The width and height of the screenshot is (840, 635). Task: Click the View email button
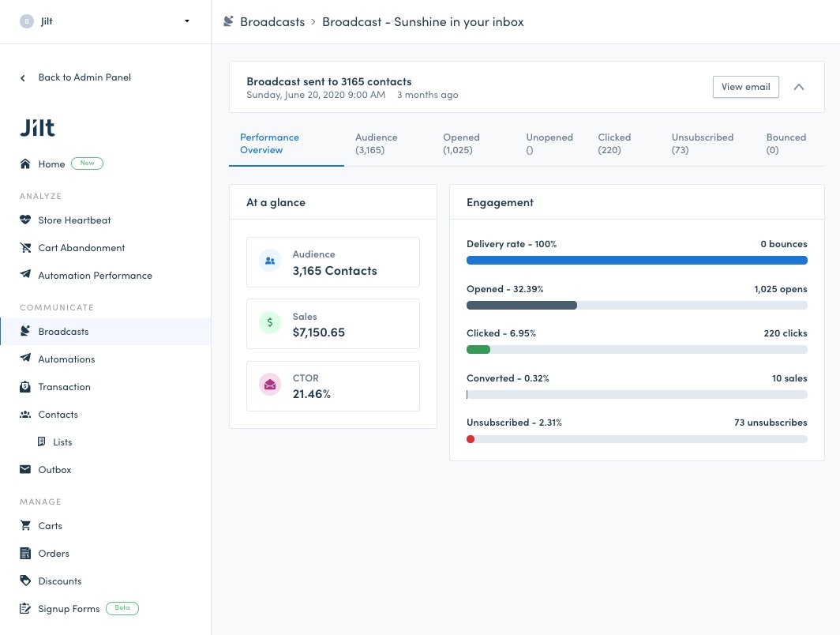pos(746,87)
